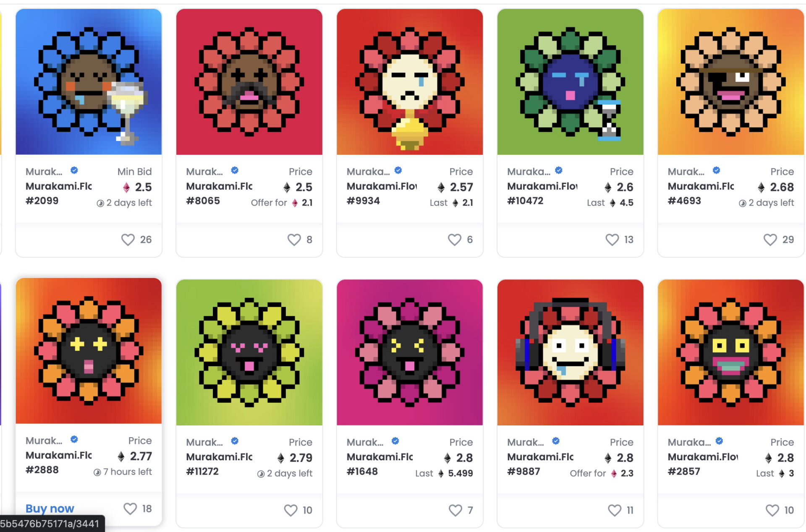Like Murakami.Flower #2099 with heart icon
The height and width of the screenshot is (532, 806).
(x=128, y=240)
